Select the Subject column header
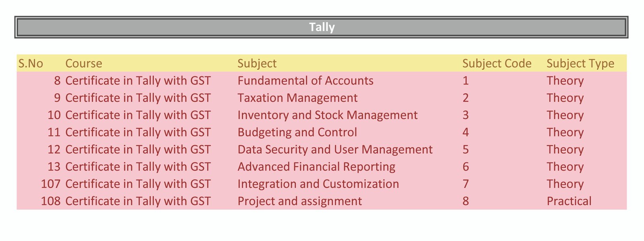Viewport: 644px width, 241px height. [x=257, y=64]
